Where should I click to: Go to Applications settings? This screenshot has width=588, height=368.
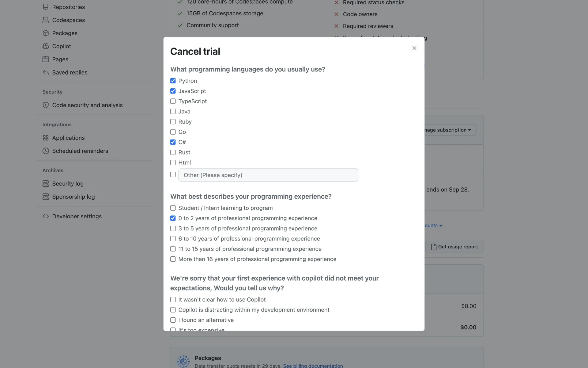[x=68, y=138]
